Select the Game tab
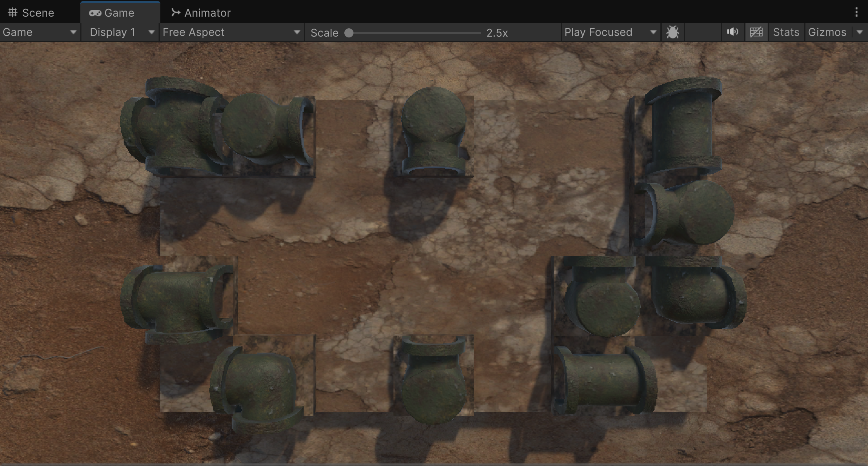The image size is (868, 466). 120,13
